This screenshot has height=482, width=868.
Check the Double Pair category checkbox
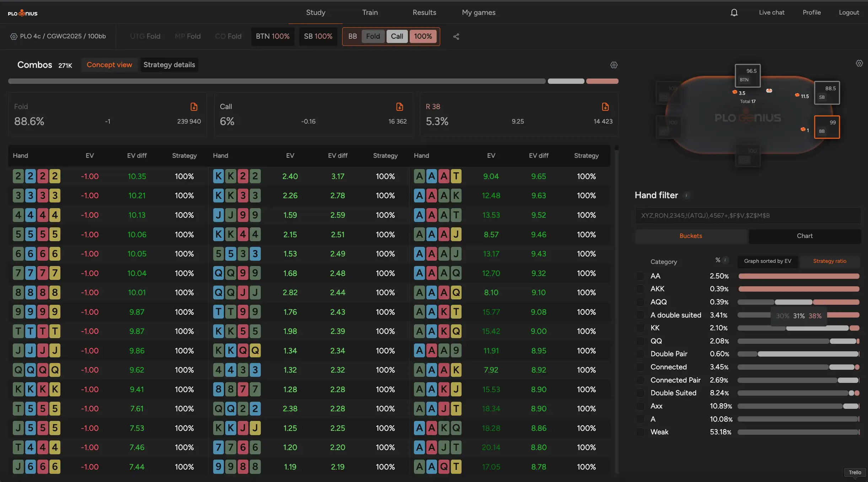(x=640, y=354)
